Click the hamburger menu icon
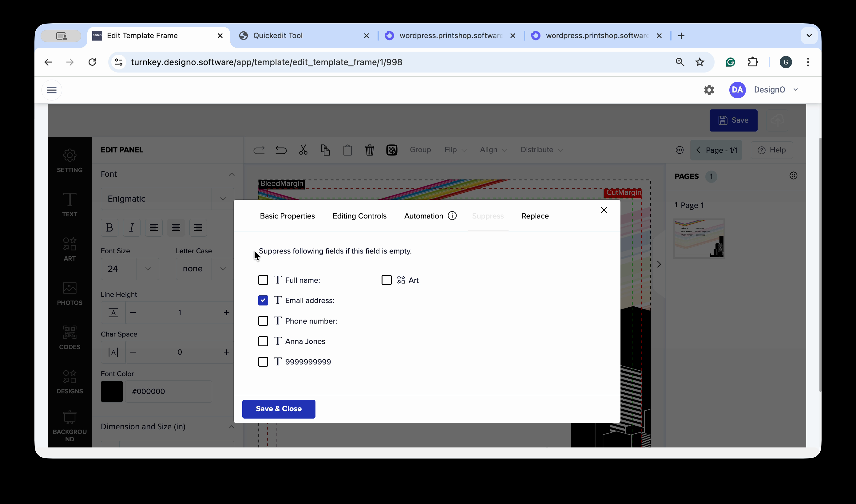The image size is (856, 504). (x=52, y=90)
